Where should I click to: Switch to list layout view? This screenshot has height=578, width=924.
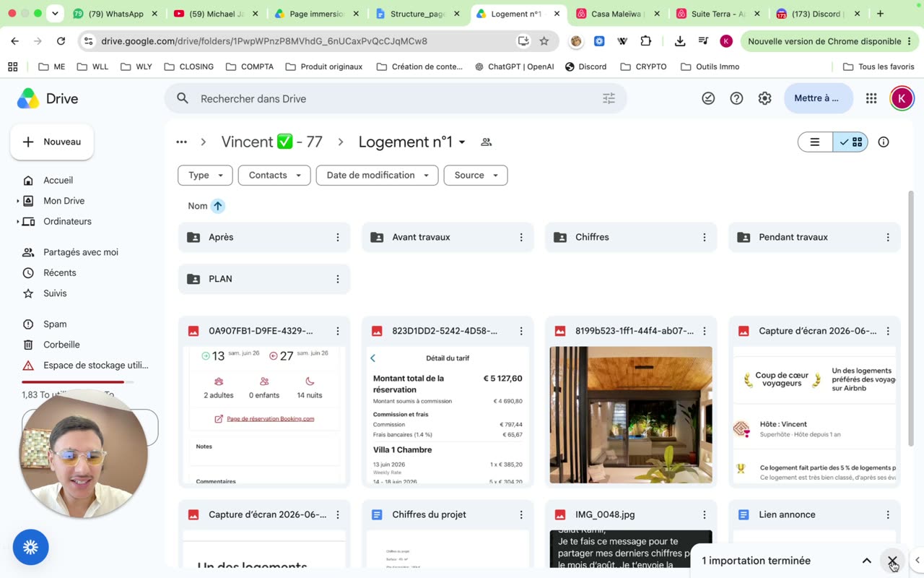tap(815, 142)
